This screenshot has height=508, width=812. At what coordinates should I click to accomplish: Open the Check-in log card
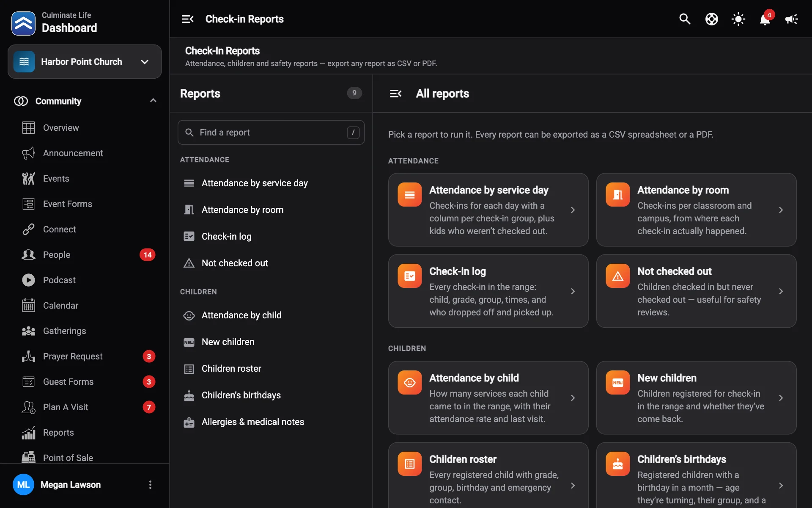coord(488,291)
